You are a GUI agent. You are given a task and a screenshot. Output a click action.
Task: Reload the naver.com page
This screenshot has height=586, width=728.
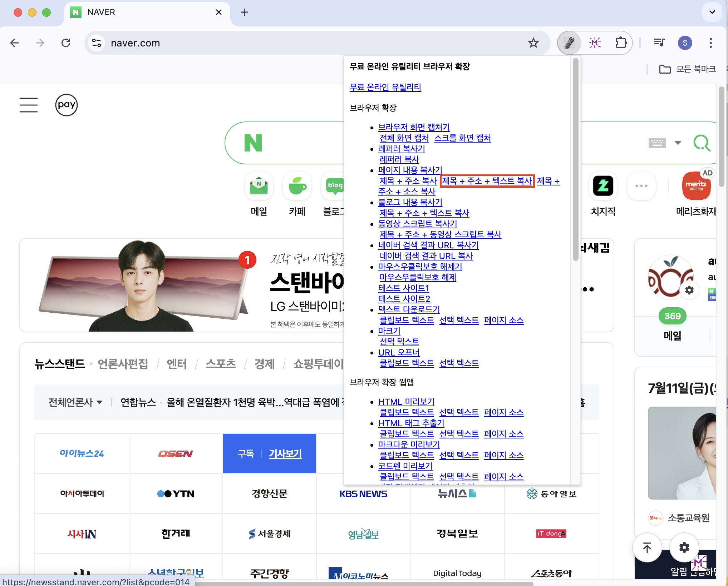pyautogui.click(x=66, y=43)
